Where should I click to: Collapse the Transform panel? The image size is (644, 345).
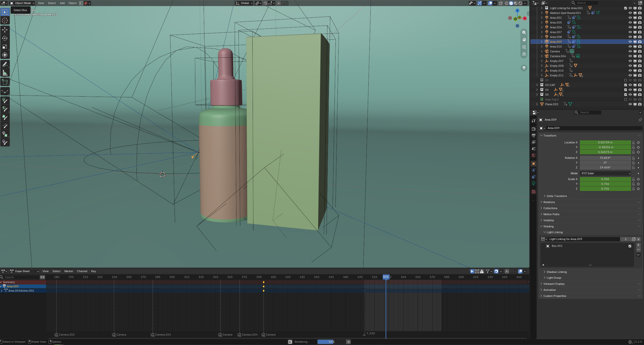tap(550, 136)
